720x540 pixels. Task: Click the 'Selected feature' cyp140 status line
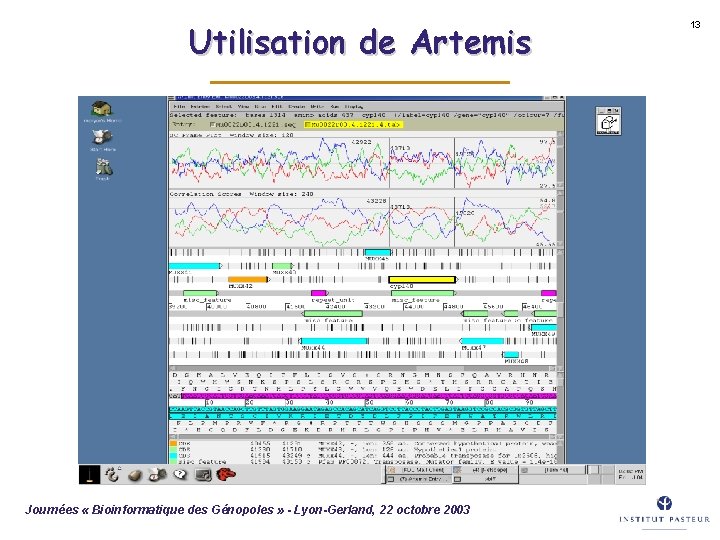[x=366, y=115]
